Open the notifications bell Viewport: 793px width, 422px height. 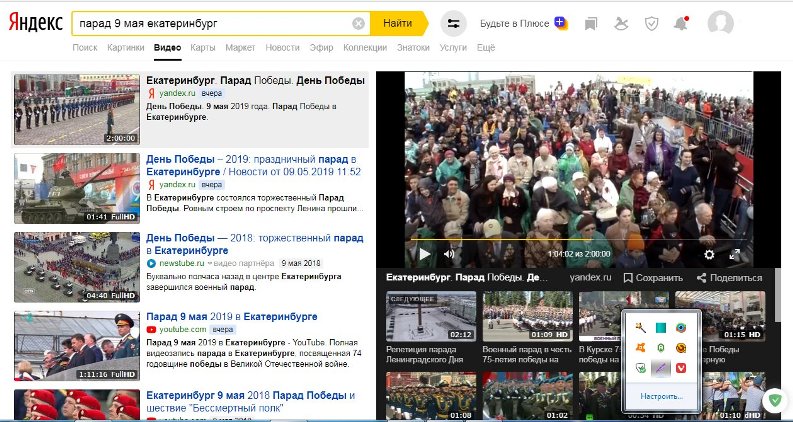pyautogui.click(x=681, y=22)
